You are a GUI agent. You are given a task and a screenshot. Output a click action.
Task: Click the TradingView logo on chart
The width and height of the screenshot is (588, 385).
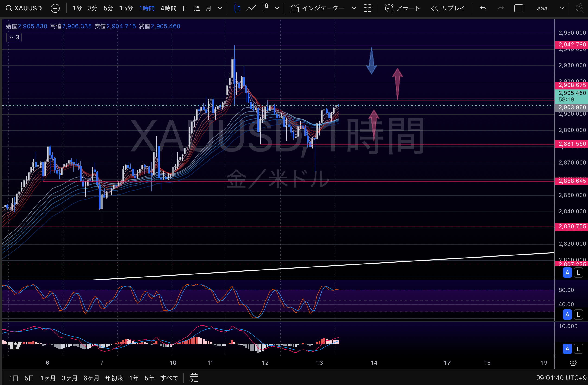pos(15,346)
